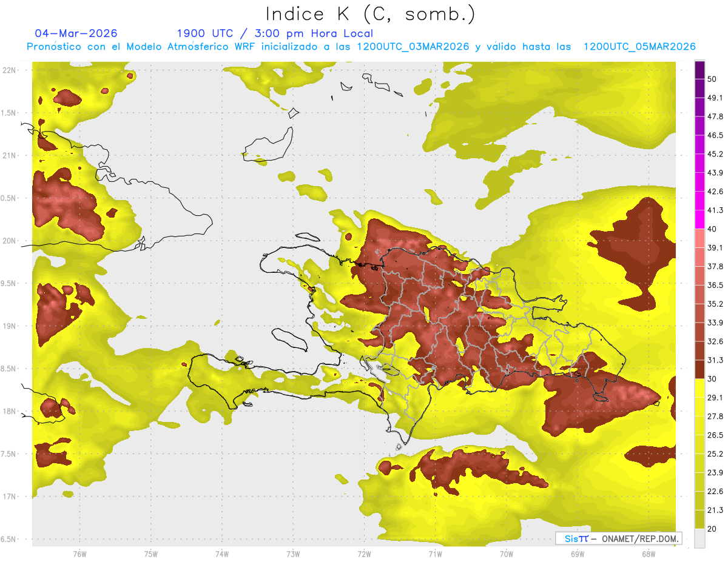
Task: Click the '6.5N' latitude label
Action: click(9, 539)
